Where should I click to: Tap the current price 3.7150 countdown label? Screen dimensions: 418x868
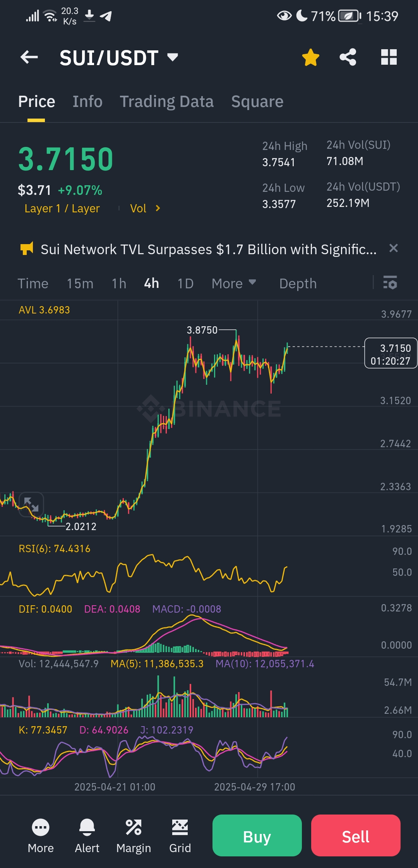[391, 353]
